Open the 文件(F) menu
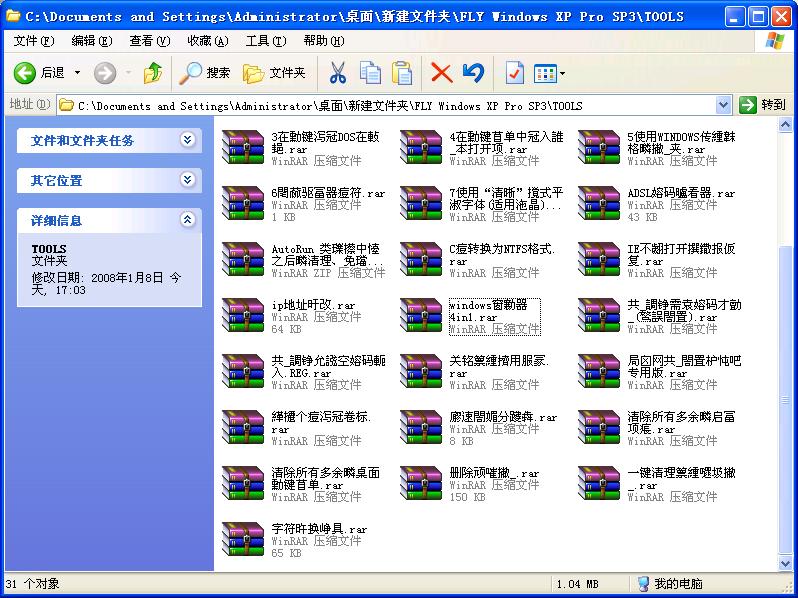Viewport: 798px width, 598px height. tap(34, 41)
